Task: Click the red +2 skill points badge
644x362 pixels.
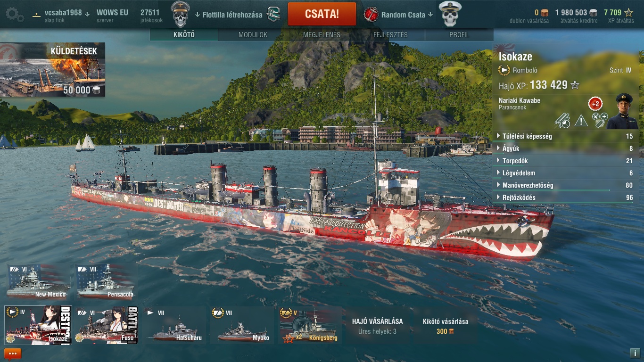Action: point(595,104)
